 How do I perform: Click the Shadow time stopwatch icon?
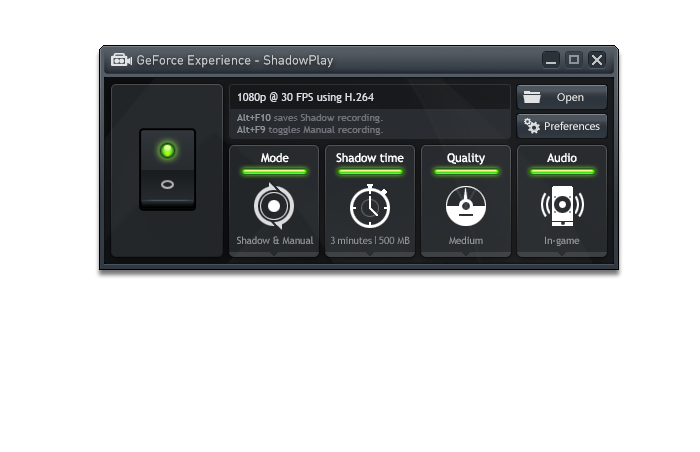coord(370,206)
